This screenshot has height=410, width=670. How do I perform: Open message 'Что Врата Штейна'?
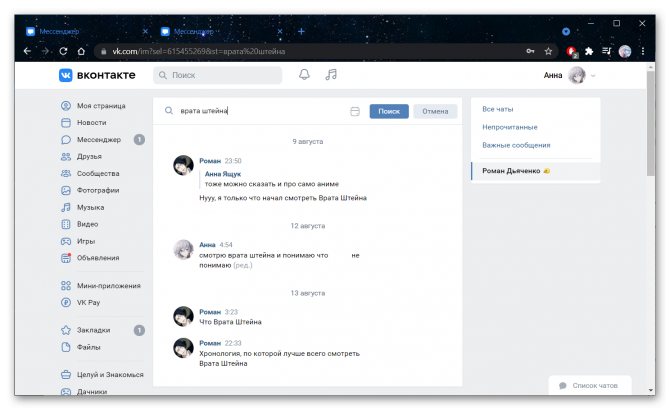click(230, 322)
